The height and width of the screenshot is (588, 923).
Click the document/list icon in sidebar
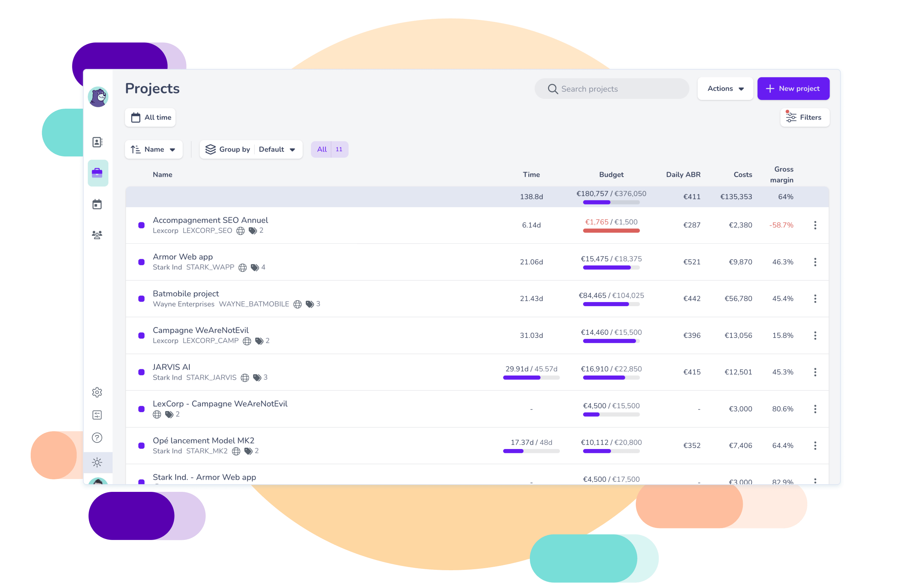pos(96,142)
